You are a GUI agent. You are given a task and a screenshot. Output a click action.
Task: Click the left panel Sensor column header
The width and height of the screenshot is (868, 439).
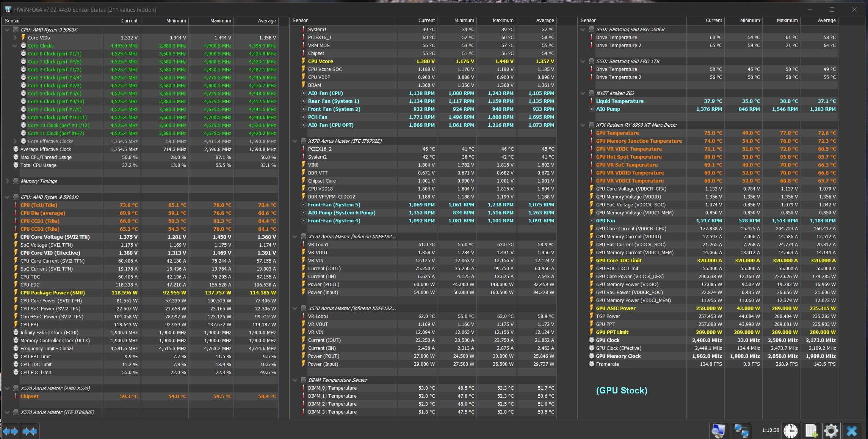[52, 21]
